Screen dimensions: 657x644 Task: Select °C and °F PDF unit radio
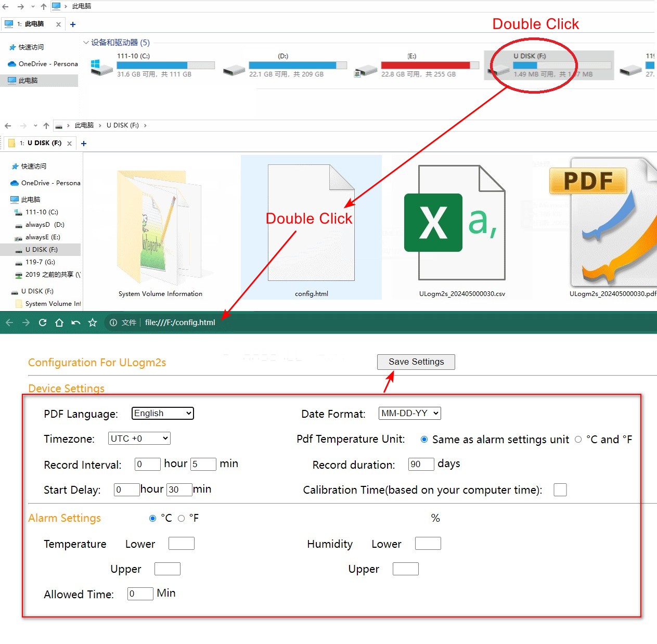pos(578,440)
